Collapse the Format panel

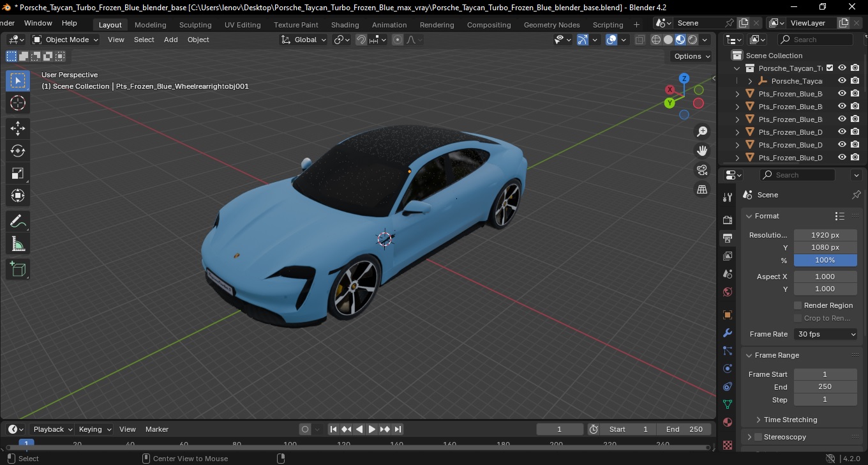tap(749, 216)
